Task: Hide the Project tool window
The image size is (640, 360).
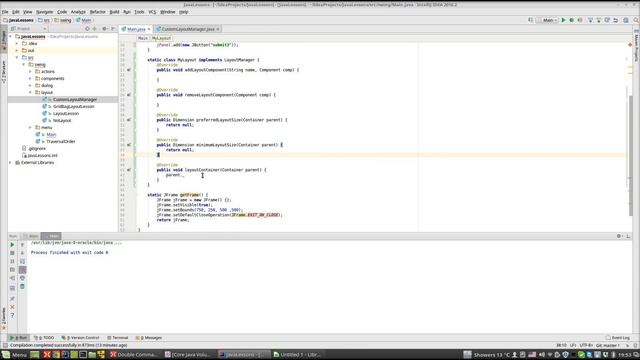Action: (x=113, y=29)
